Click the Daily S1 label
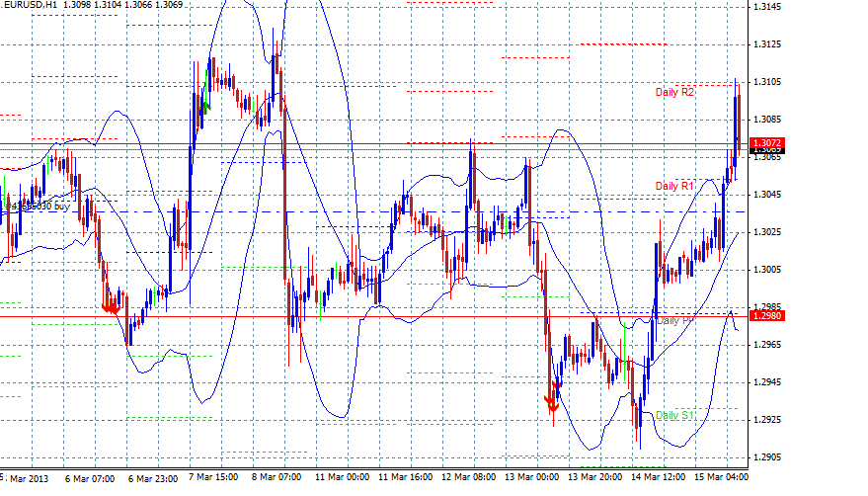The width and height of the screenshot is (868, 496). pos(674,415)
